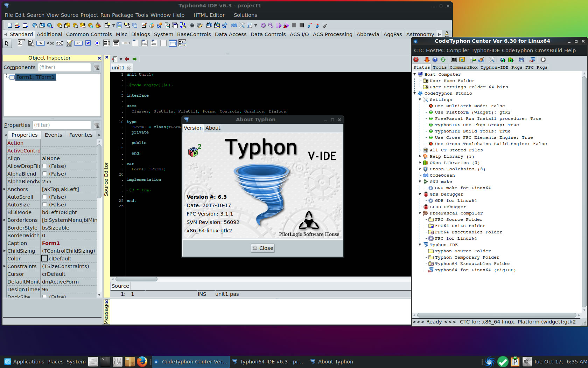Pick the TMainMenu component in the palette

[x=21, y=43]
